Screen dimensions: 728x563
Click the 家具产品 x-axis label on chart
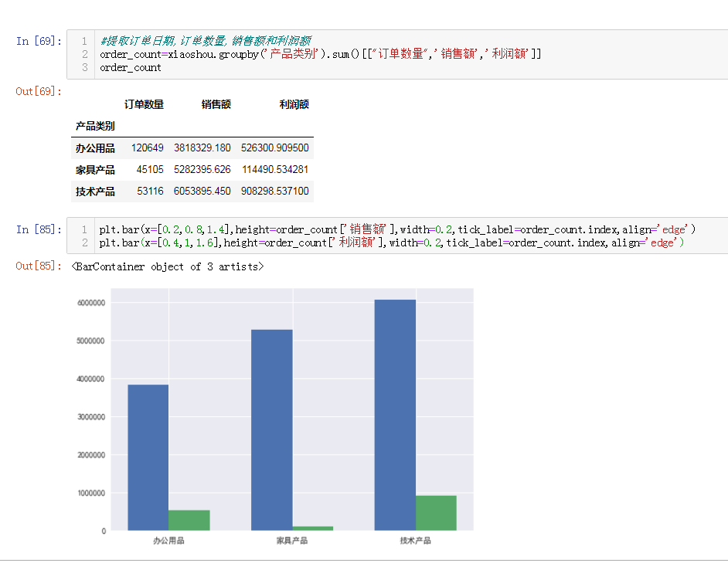[x=292, y=541]
